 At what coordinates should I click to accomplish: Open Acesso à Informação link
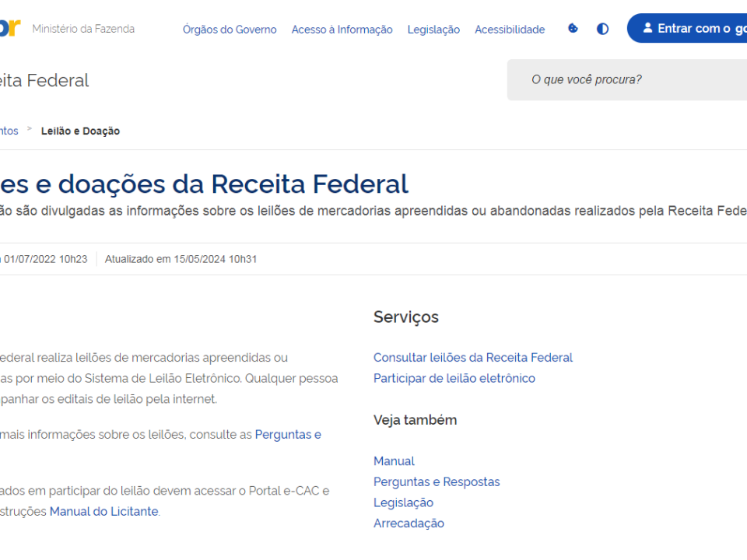tap(342, 30)
